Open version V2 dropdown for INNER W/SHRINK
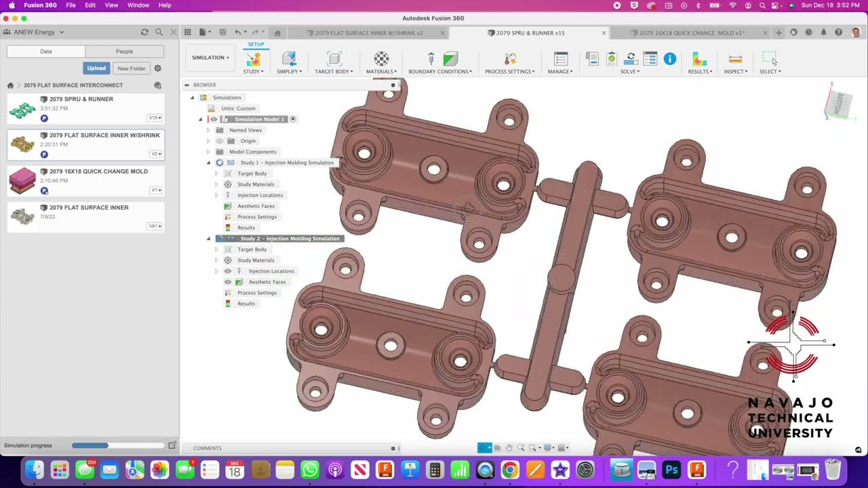Image resolution: width=868 pixels, height=488 pixels. click(156, 154)
